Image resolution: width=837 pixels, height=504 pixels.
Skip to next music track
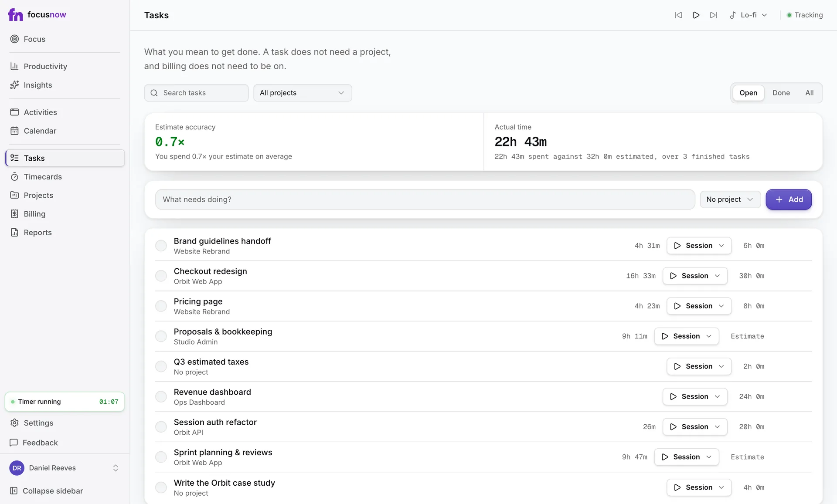(x=714, y=15)
